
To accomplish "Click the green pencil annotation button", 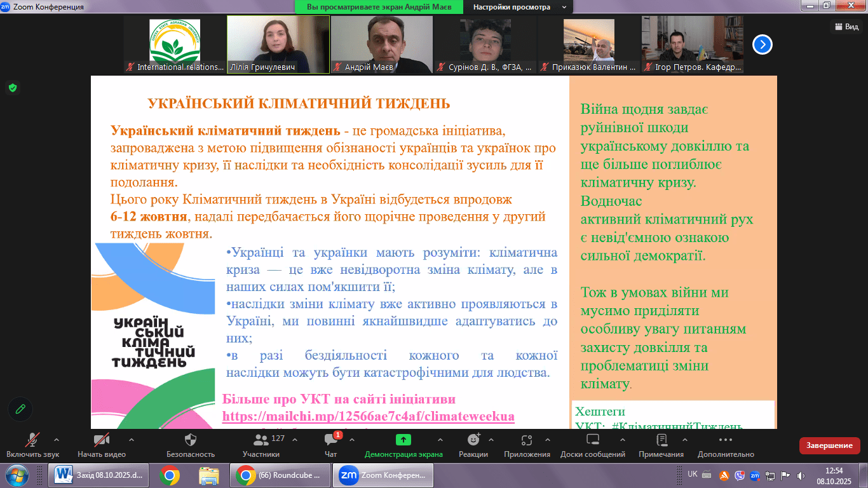I will click(20, 409).
